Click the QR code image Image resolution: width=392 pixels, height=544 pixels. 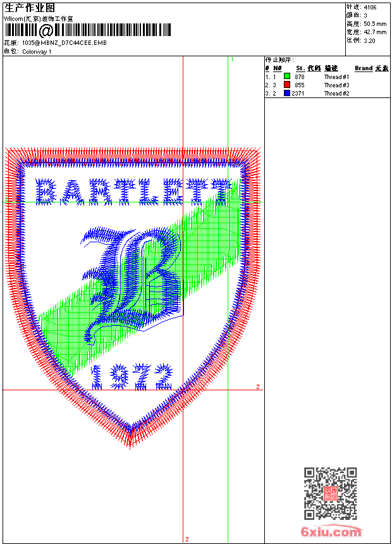pyautogui.click(x=331, y=493)
